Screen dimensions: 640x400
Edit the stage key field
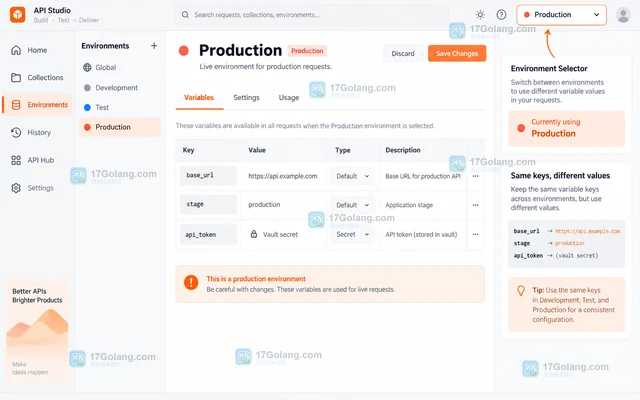coord(208,204)
